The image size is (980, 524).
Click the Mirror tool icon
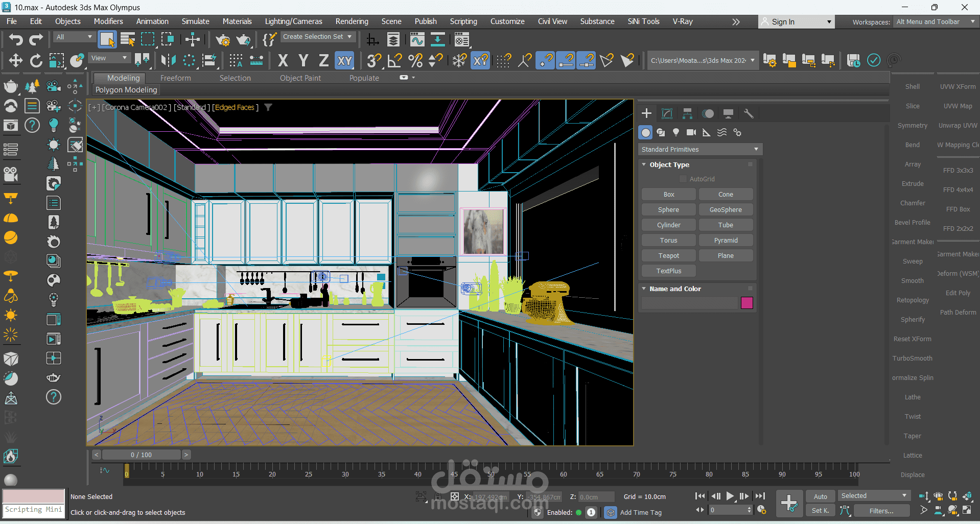[x=168, y=60]
